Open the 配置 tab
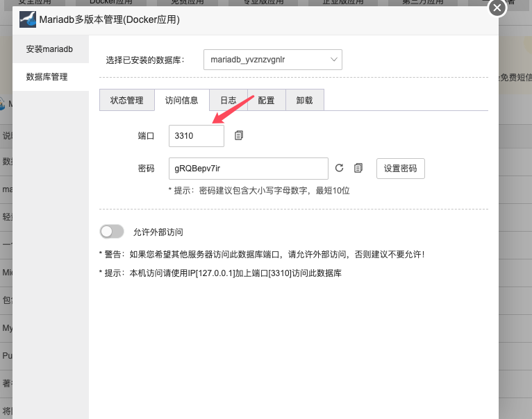The width and height of the screenshot is (532, 419). pos(266,101)
